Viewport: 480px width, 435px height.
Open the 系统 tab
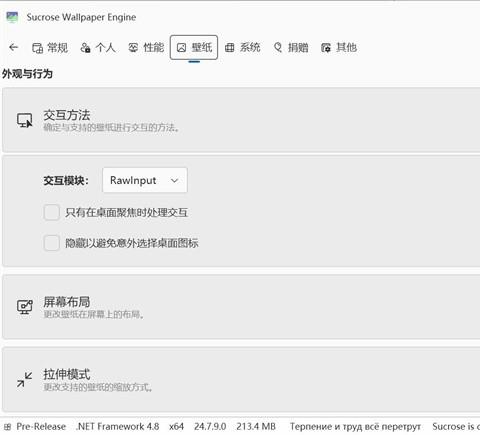coord(242,48)
